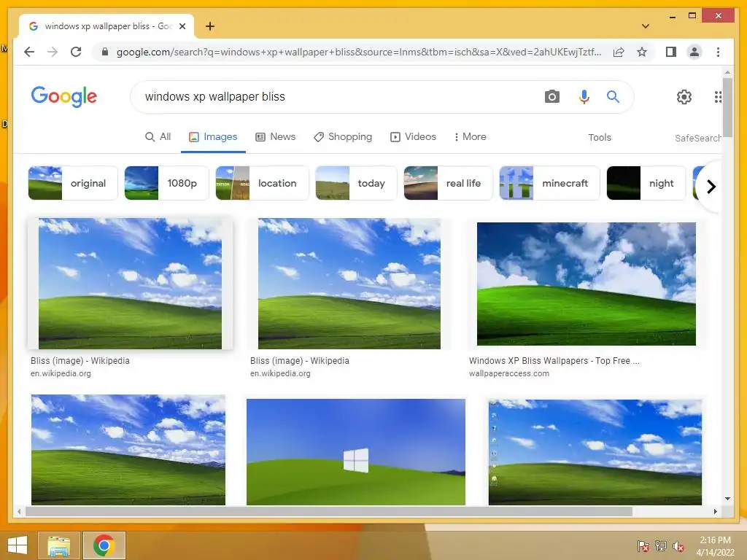Click the Chrome taskbar icon

coord(104,545)
